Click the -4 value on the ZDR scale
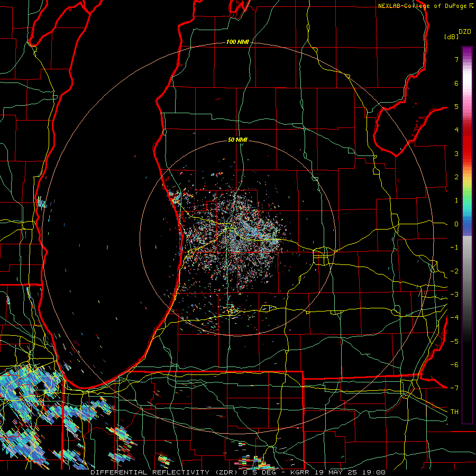Screen dimensions: 476x476 tap(454, 318)
